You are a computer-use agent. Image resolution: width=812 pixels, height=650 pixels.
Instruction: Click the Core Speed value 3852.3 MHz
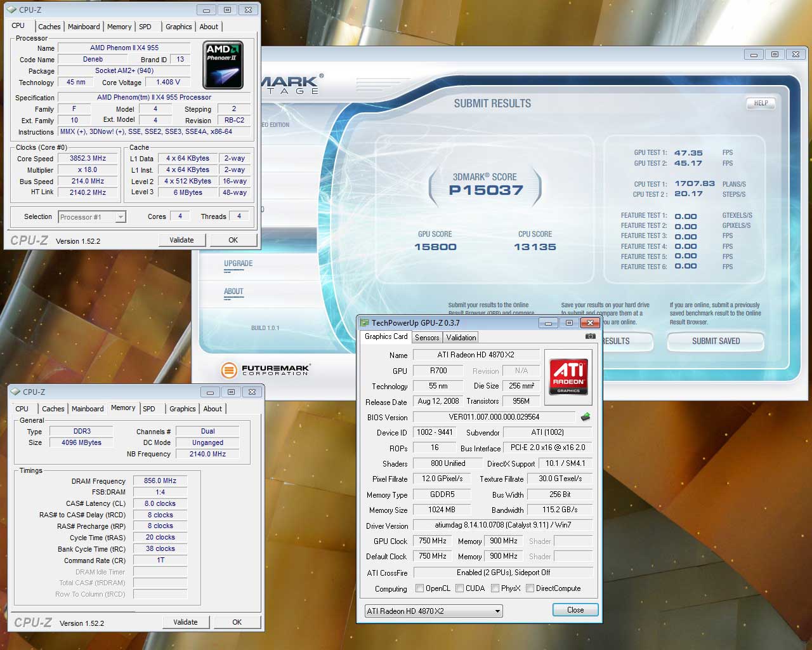point(88,158)
